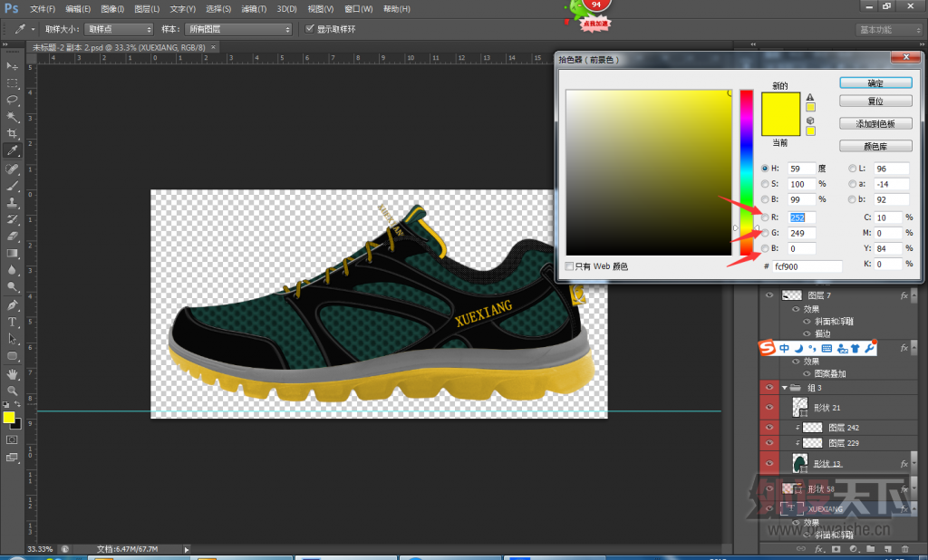Viewport: 928px width, 560px height.
Task: Open the sample size dropdown
Action: coord(119,29)
